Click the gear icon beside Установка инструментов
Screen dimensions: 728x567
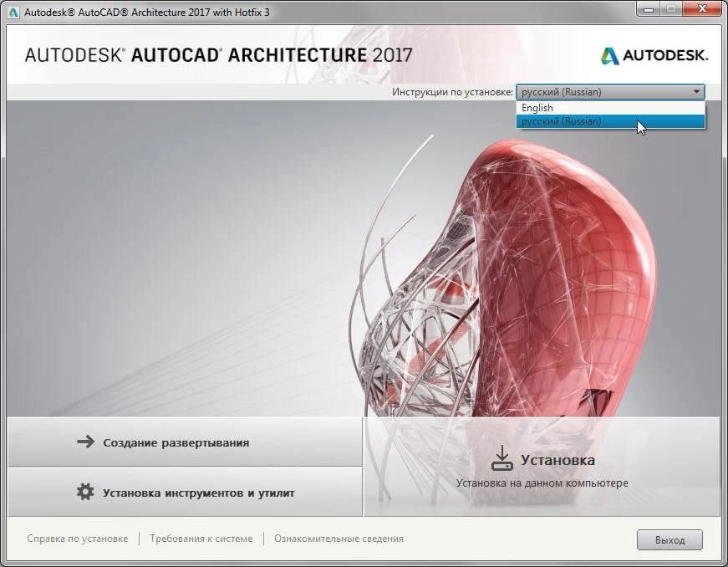(x=85, y=492)
